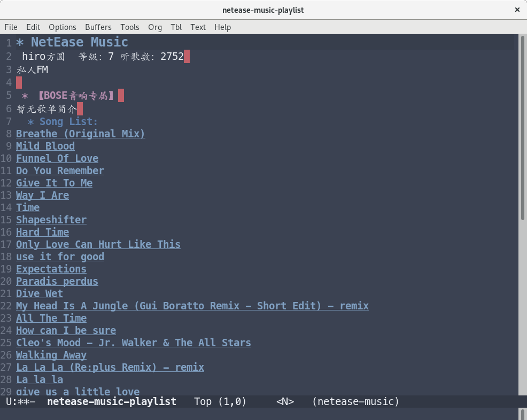Play La La La (Re:plus Remix)
This screenshot has width=527, height=420.
pyautogui.click(x=110, y=367)
